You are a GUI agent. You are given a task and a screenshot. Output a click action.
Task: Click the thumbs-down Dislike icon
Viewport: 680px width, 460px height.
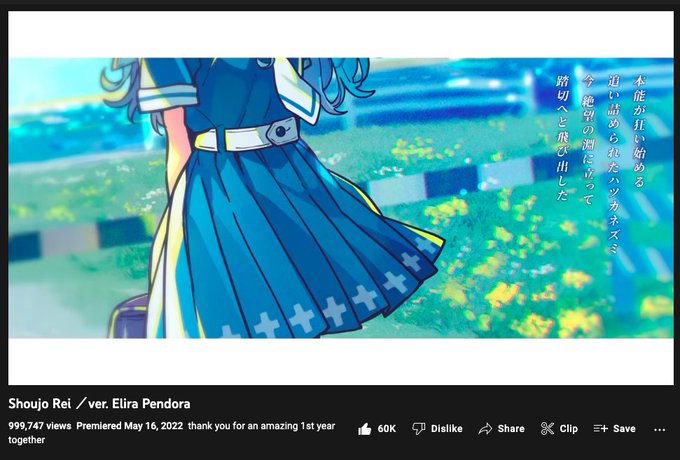point(418,429)
